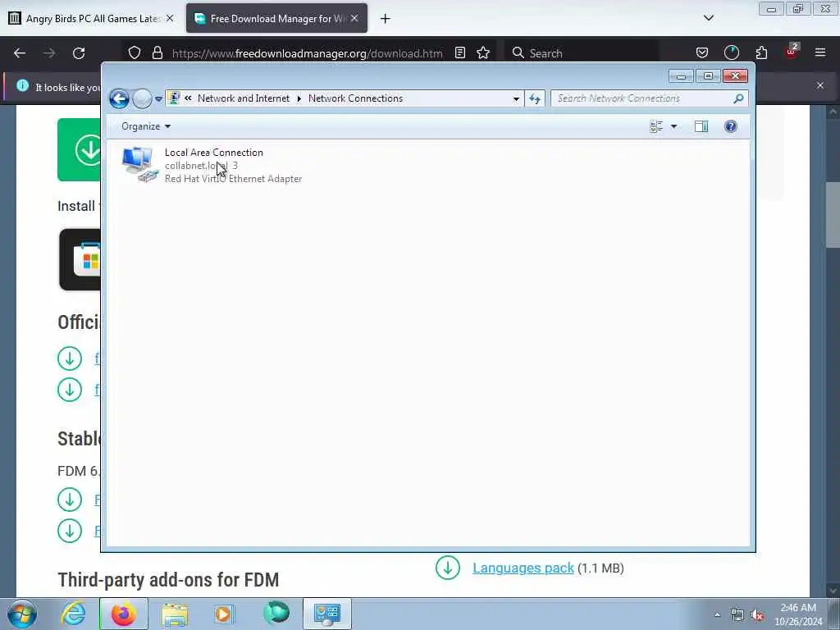The image size is (840, 630).
Task: Click Control Panel taskbar button
Action: coord(326,614)
